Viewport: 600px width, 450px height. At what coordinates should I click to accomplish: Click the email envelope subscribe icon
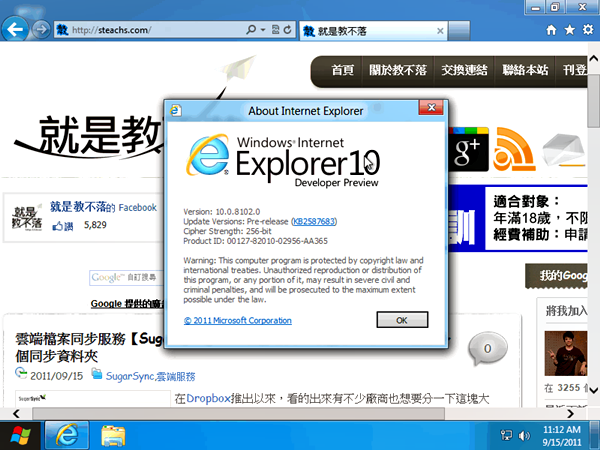(563, 150)
